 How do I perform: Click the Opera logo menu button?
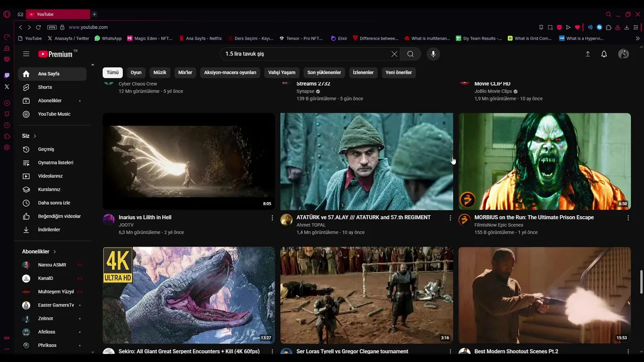click(x=7, y=14)
